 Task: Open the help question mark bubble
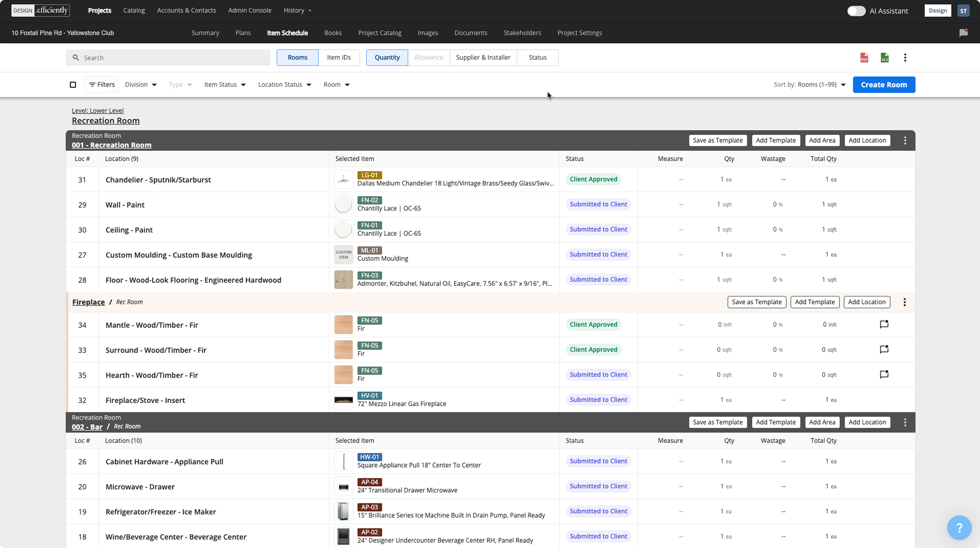[959, 528]
